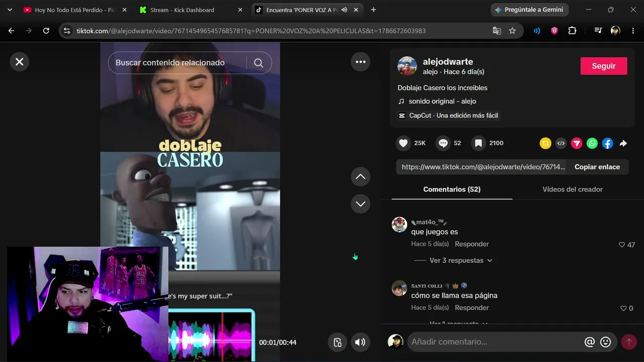This screenshot has height=362, width=644.
Task: Open the three-dot more options menu on video
Action: pyautogui.click(x=360, y=62)
